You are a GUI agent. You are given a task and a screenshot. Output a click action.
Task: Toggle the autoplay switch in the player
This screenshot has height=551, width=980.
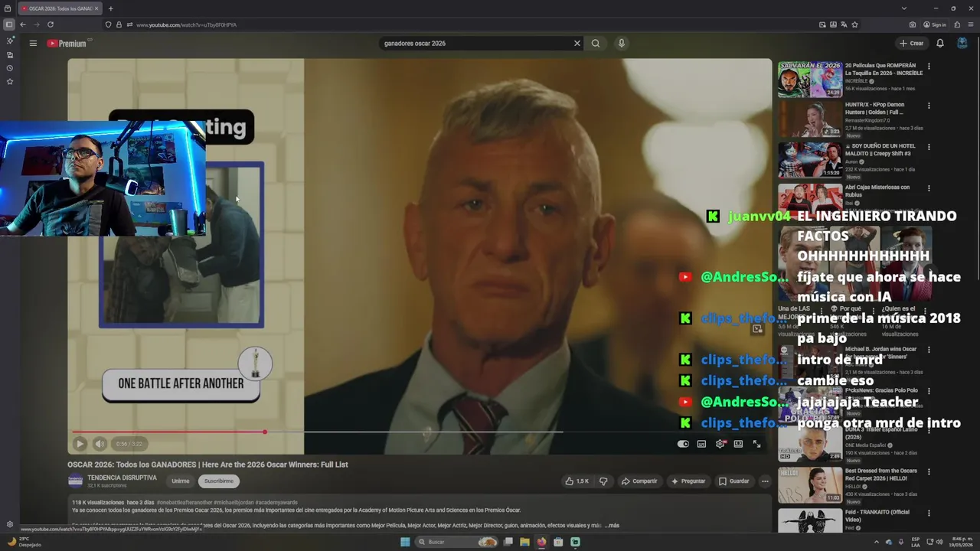(683, 444)
